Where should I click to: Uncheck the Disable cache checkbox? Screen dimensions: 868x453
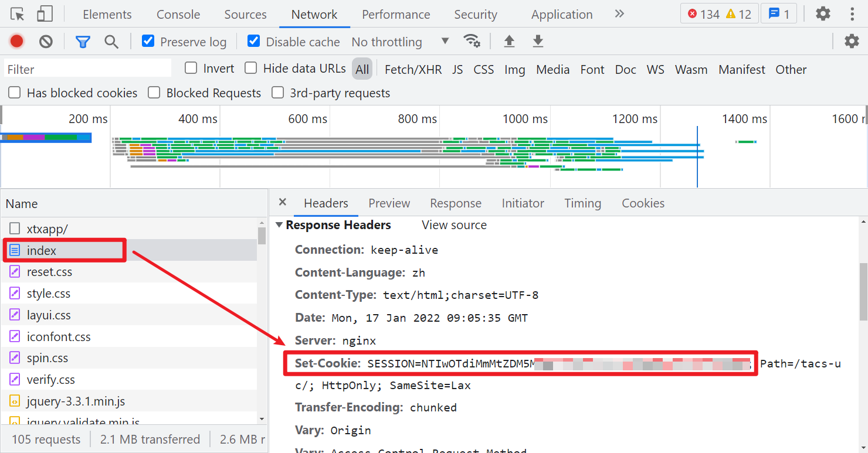point(254,41)
